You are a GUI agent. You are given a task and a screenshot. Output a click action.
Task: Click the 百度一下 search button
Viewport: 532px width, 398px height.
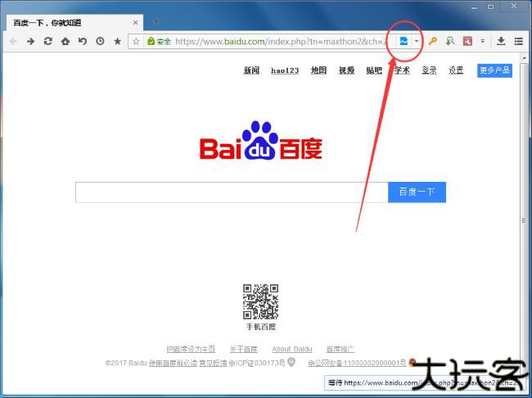click(x=417, y=192)
